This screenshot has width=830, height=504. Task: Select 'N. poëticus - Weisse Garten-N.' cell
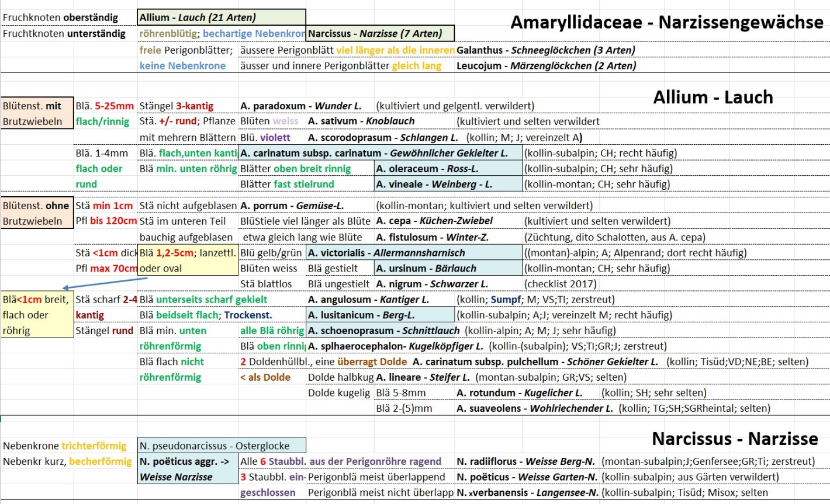(527, 477)
